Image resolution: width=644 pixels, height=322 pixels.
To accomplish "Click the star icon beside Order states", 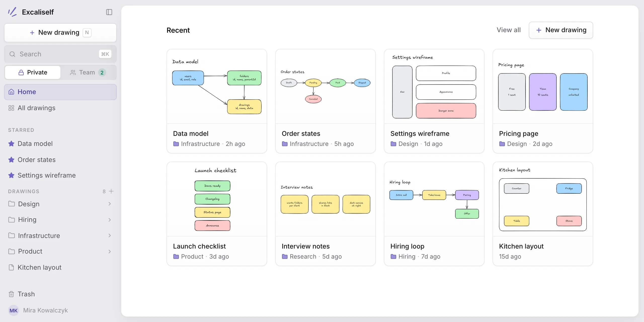I will coord(11,160).
